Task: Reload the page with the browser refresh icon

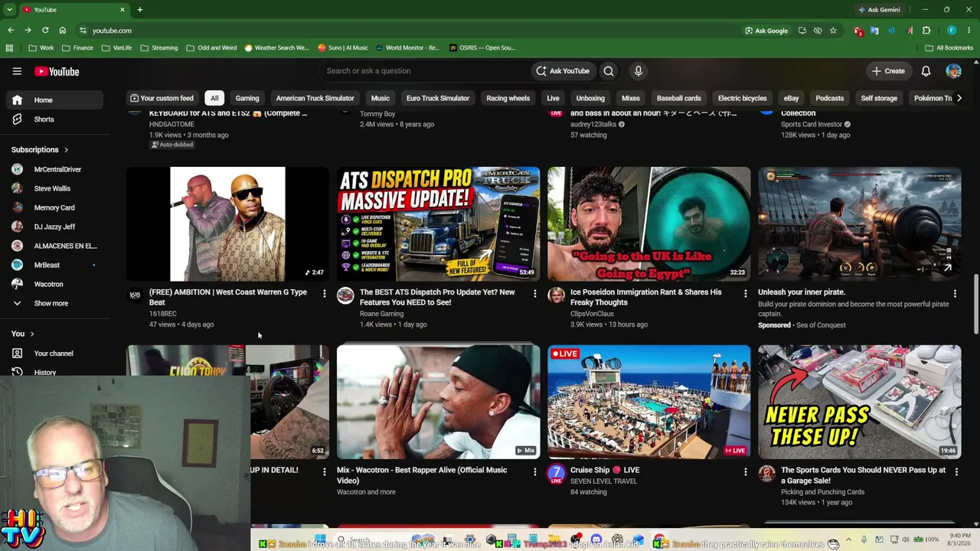Action: coord(45,31)
